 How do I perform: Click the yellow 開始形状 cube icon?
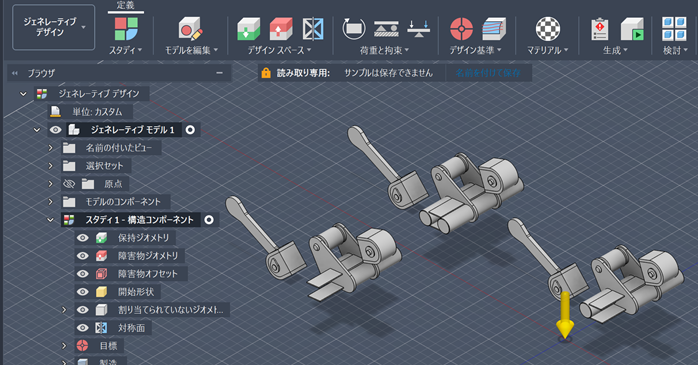[x=101, y=292]
